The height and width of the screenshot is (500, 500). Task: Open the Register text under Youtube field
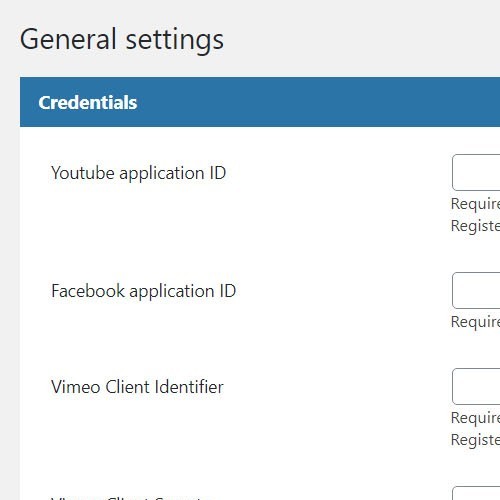475,226
